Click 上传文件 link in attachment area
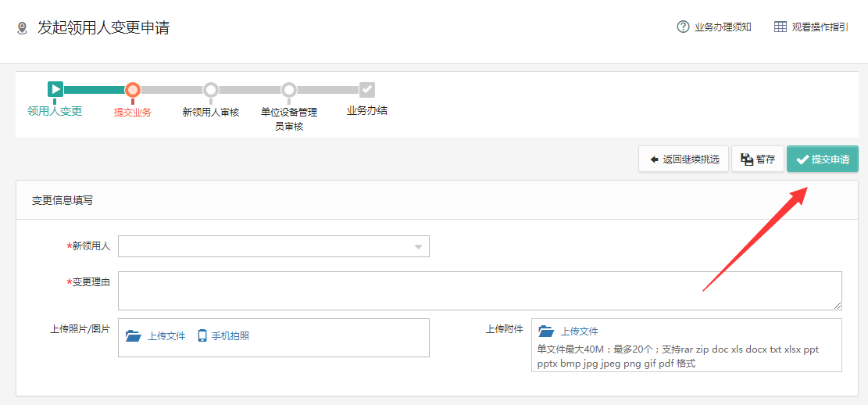Screen dimensions: 868x405 click(580, 332)
